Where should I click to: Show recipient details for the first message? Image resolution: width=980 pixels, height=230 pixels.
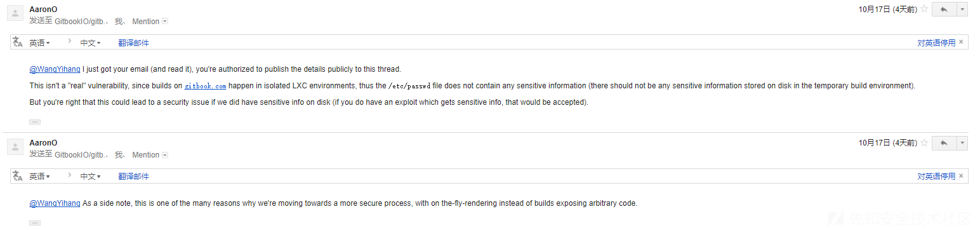[165, 22]
